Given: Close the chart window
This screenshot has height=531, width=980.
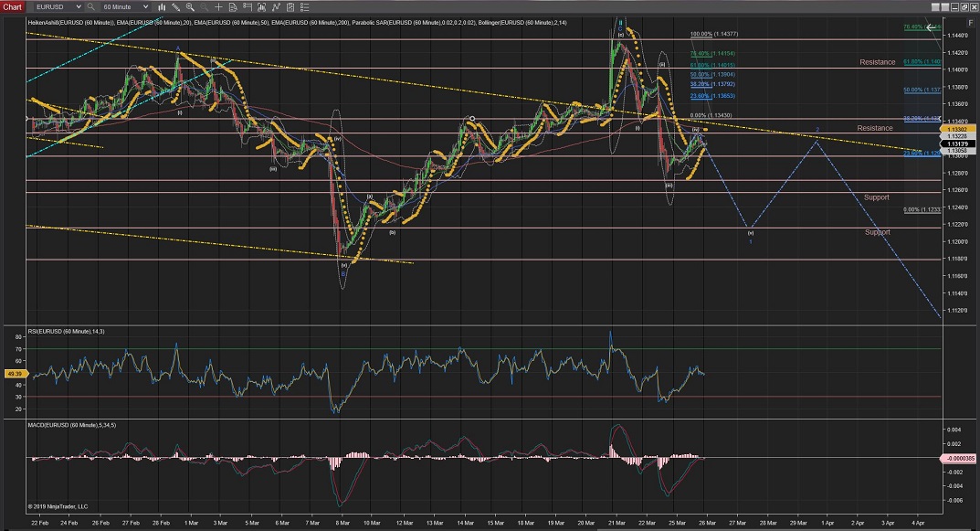Looking at the screenshot, I should tap(974, 7).
